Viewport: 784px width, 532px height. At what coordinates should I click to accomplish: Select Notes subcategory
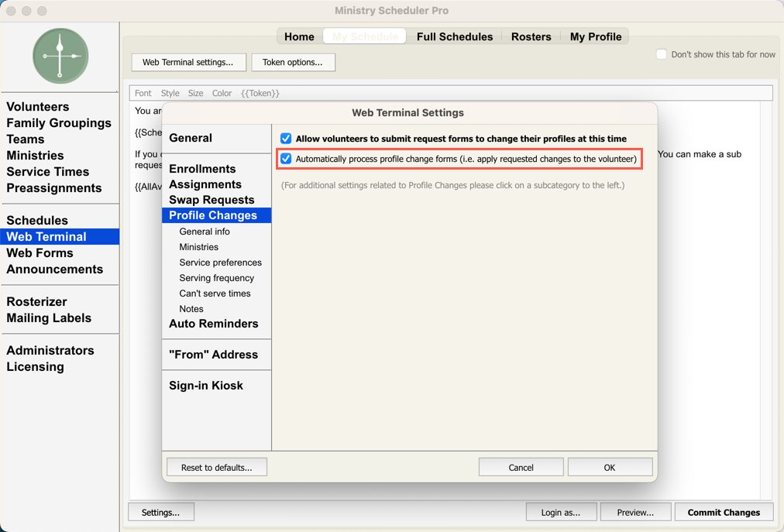pos(216,308)
